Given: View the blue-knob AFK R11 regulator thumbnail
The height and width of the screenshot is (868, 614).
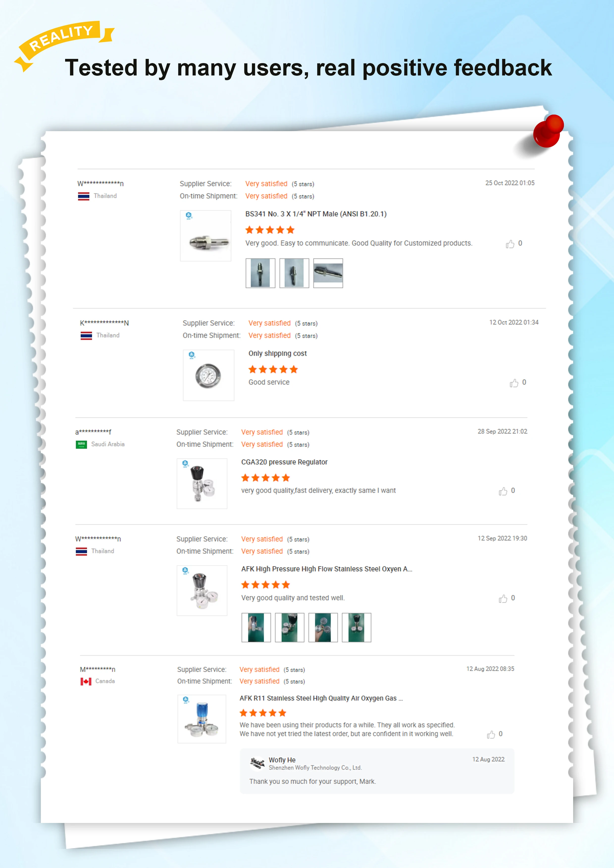Looking at the screenshot, I should [x=202, y=719].
